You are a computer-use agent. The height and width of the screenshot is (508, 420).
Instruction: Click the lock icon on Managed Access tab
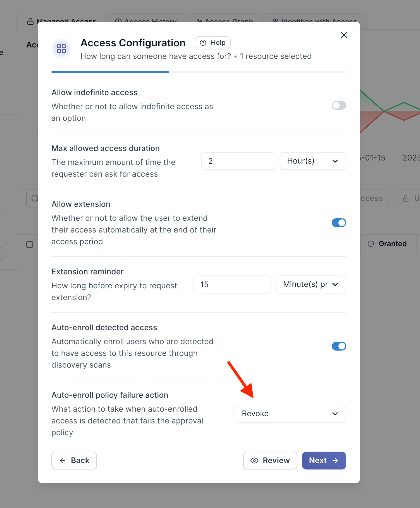click(x=30, y=21)
